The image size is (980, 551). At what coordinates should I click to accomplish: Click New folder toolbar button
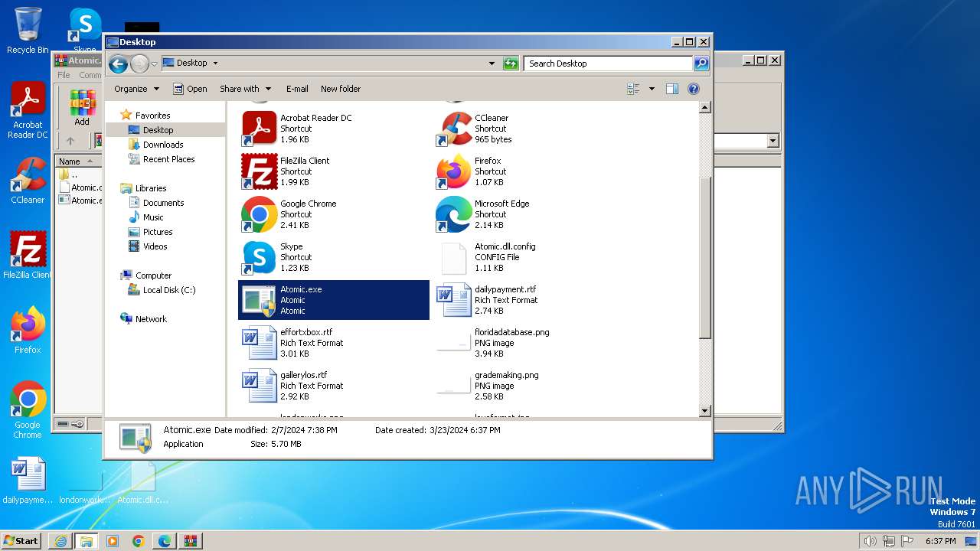pyautogui.click(x=341, y=89)
